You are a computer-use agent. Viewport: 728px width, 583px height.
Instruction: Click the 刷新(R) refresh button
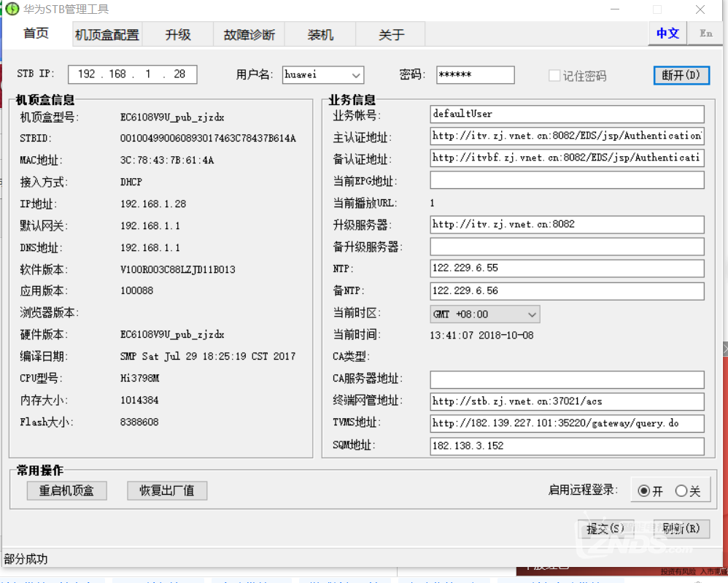pos(681,529)
